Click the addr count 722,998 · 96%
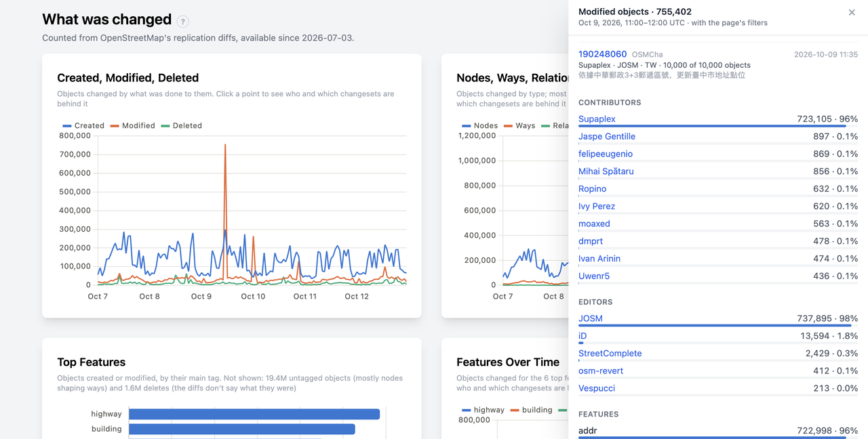The width and height of the screenshot is (868, 439). pyautogui.click(x=827, y=431)
